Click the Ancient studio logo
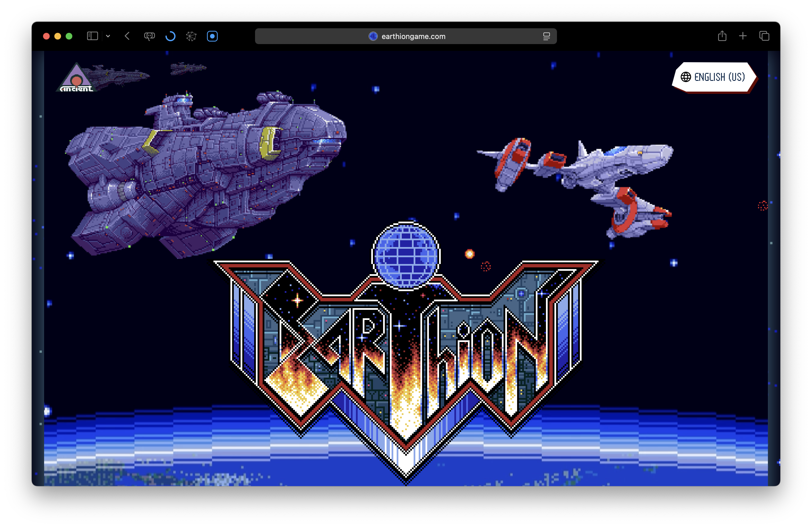 [x=76, y=79]
